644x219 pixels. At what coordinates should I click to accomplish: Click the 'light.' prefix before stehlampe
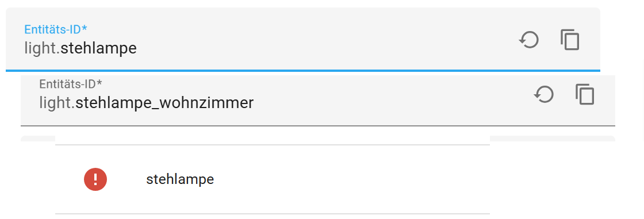(43, 48)
